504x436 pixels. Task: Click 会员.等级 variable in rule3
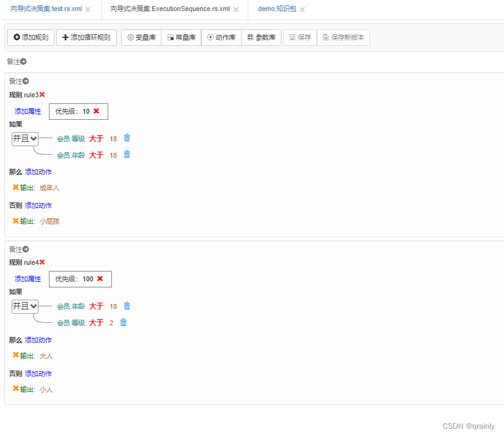point(71,139)
